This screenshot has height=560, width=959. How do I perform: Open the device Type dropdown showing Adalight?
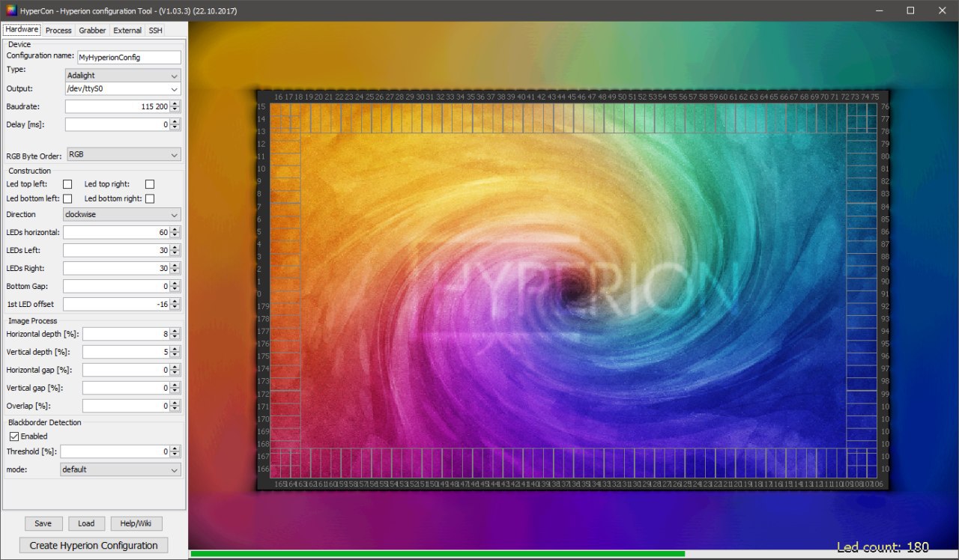(124, 76)
